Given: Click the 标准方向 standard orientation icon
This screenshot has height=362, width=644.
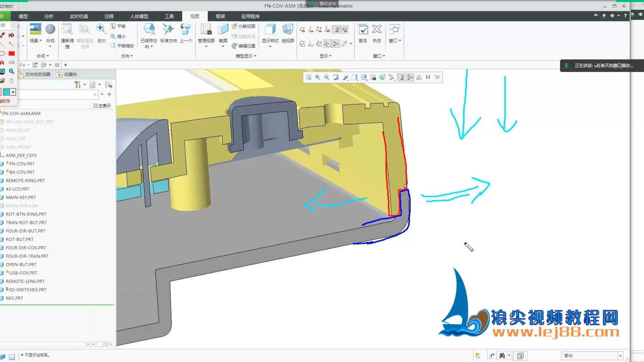Looking at the screenshot, I should click(168, 34).
